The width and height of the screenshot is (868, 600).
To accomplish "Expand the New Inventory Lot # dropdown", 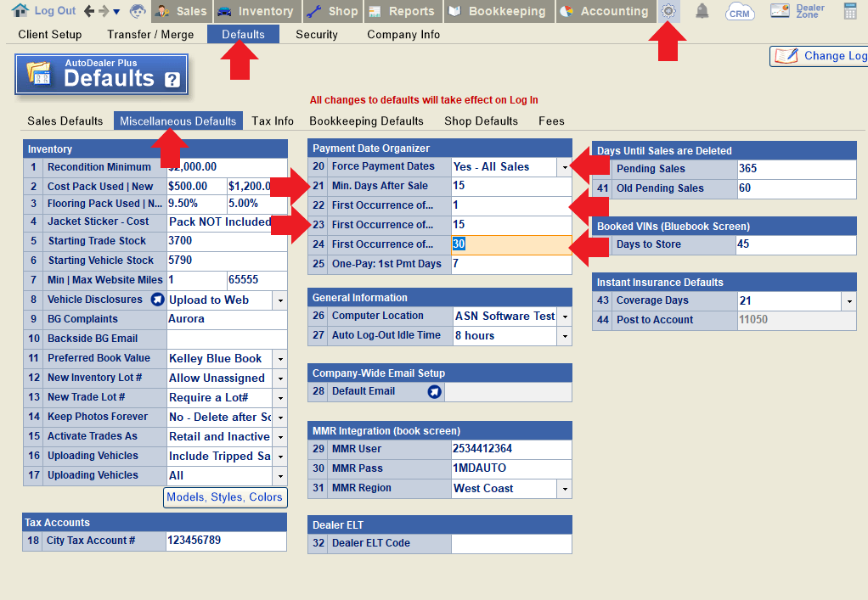I will (x=280, y=379).
